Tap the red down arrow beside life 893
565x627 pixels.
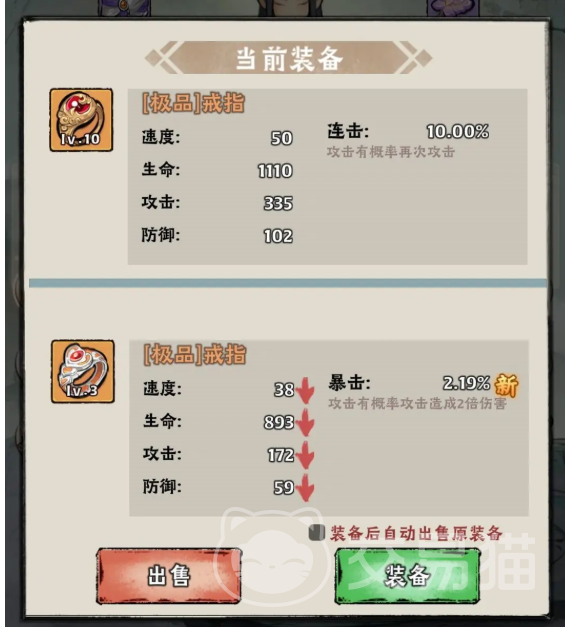point(305,423)
